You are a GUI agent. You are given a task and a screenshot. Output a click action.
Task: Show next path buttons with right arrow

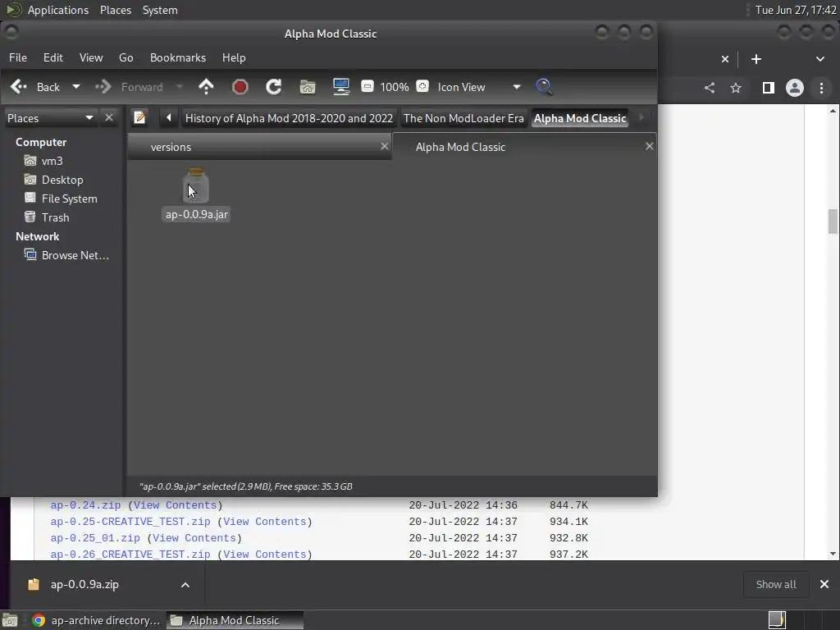pos(641,117)
